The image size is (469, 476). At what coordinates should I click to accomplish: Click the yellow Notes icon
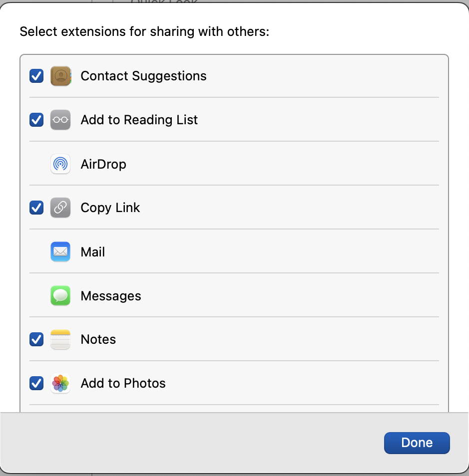pos(60,339)
